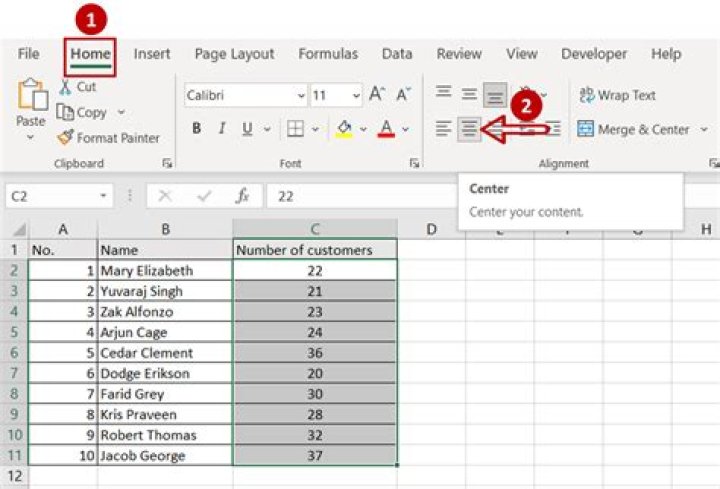The height and width of the screenshot is (489, 720).
Task: Increase font size with larger A
Action: [377, 94]
